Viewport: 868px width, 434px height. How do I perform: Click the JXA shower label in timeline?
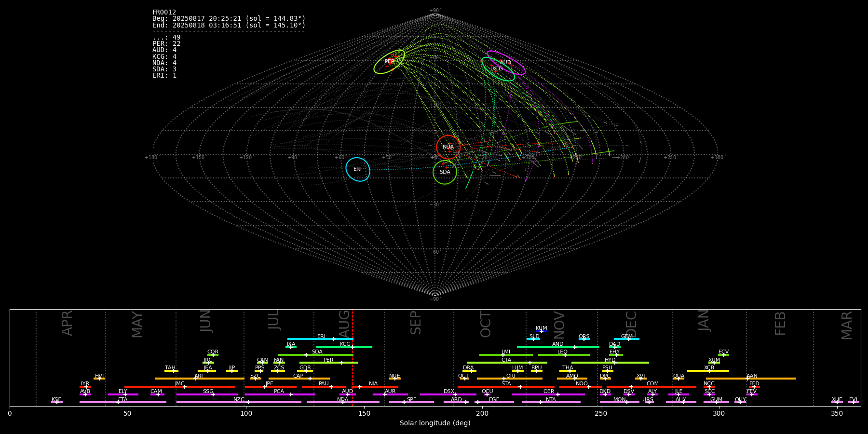(x=291, y=344)
